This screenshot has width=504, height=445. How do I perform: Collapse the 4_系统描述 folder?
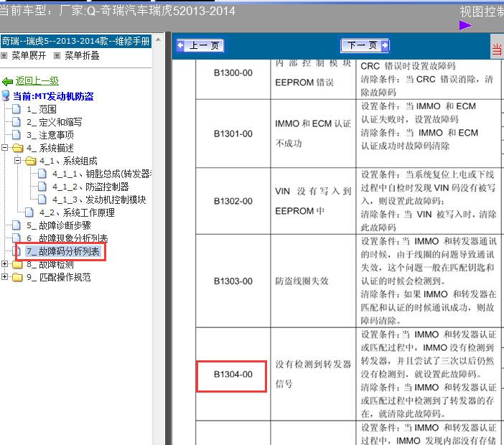(x=4, y=148)
